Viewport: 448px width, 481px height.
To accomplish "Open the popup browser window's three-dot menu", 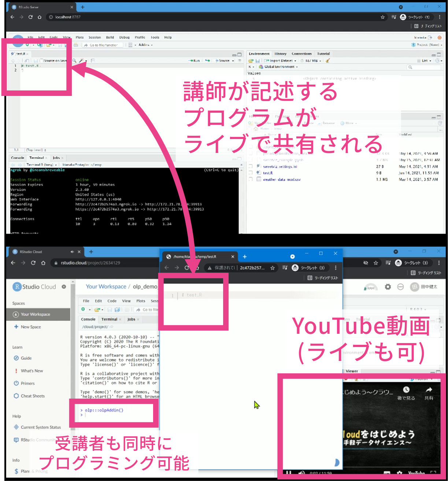I will (336, 268).
